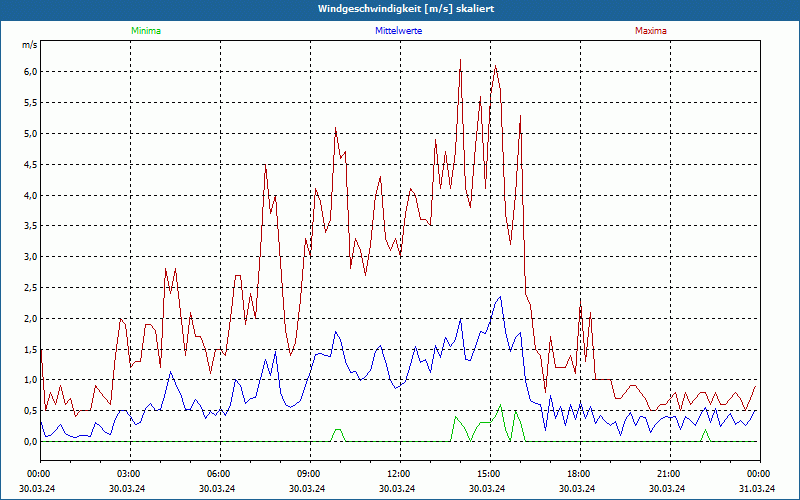Click the '0,0' y-axis tick label
The width and height of the screenshot is (800, 500).
coord(31,442)
